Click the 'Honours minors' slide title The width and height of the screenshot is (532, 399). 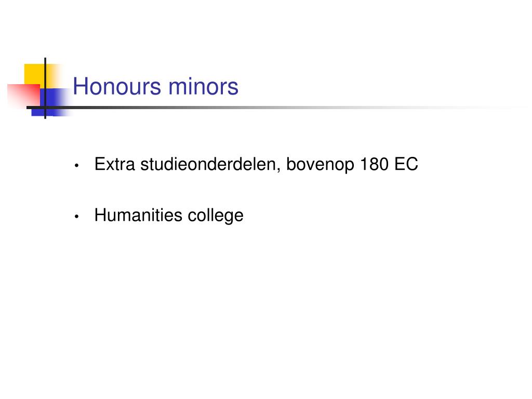tap(156, 86)
